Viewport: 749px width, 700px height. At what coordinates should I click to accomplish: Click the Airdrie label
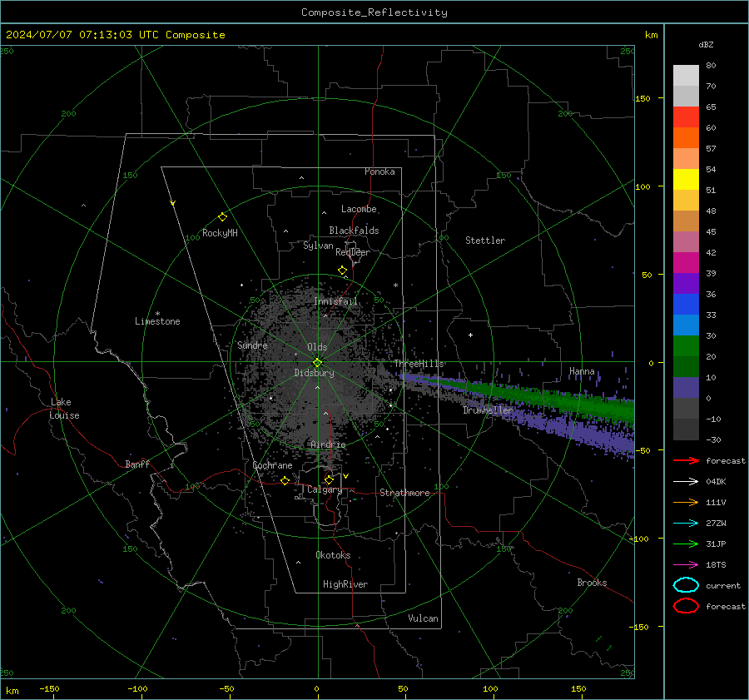(328, 444)
